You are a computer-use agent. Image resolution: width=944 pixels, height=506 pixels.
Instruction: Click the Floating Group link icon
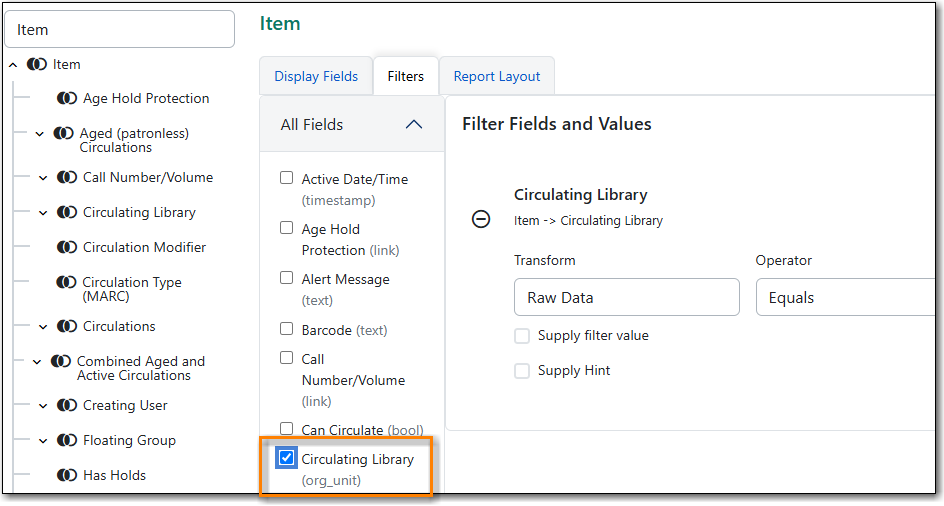click(x=67, y=440)
